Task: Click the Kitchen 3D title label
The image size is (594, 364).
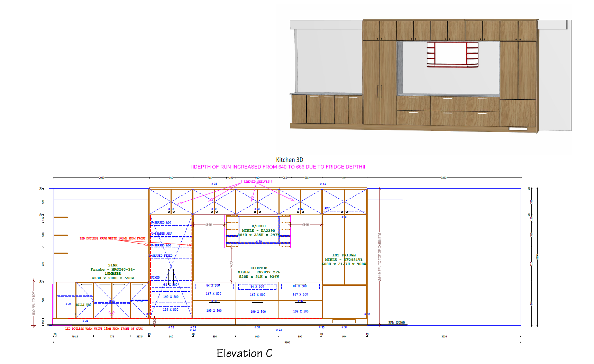Action: 290,160
